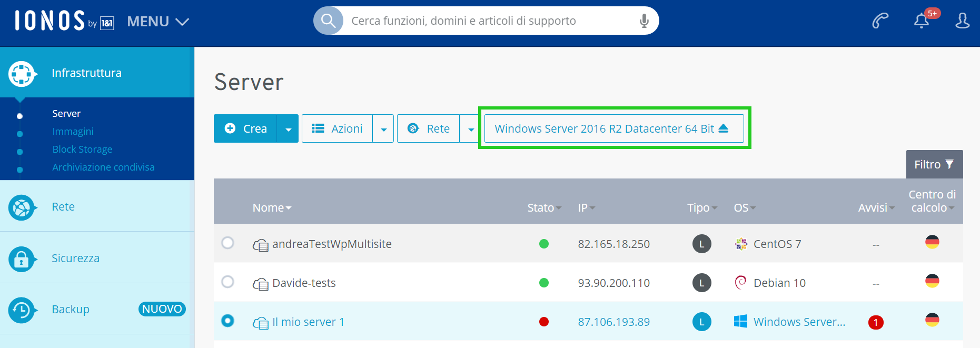This screenshot has height=348, width=980.
Task: Sort by the Tipo column
Action: click(702, 207)
